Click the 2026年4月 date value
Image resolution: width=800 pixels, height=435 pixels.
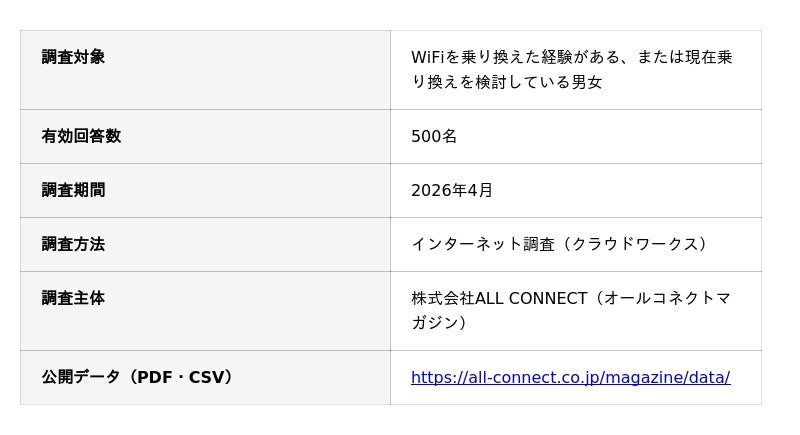coord(452,190)
